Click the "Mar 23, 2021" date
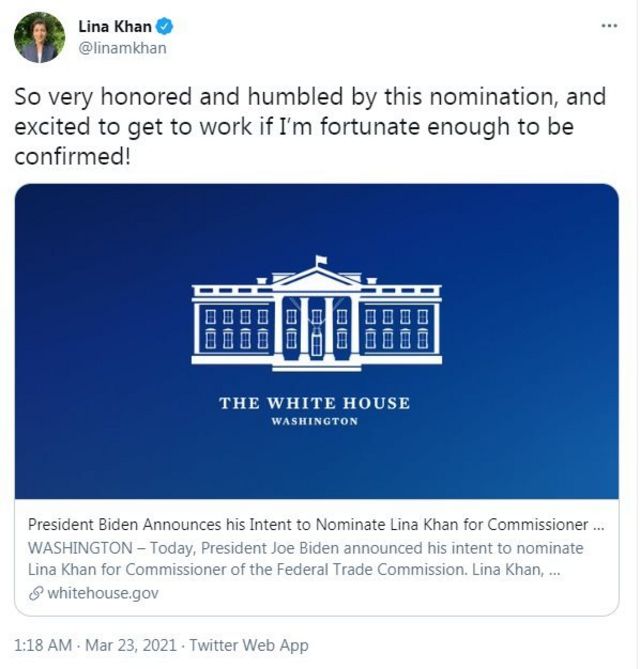Viewport: 640px width, 669px height. pyautogui.click(x=134, y=645)
